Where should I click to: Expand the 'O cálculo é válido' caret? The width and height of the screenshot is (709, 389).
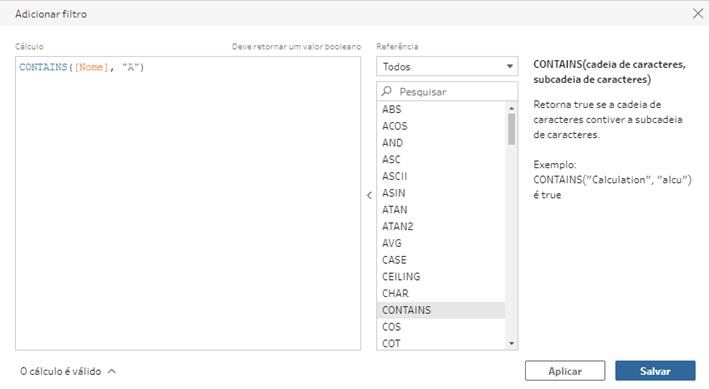point(112,371)
